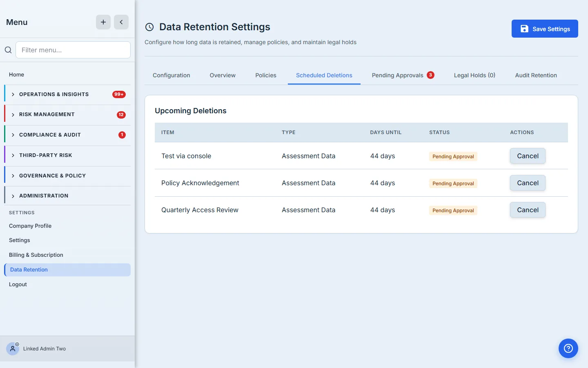Viewport: 588px width, 368px height.
Task: Click Assessment Data type in Test via console row
Action: 308,156
